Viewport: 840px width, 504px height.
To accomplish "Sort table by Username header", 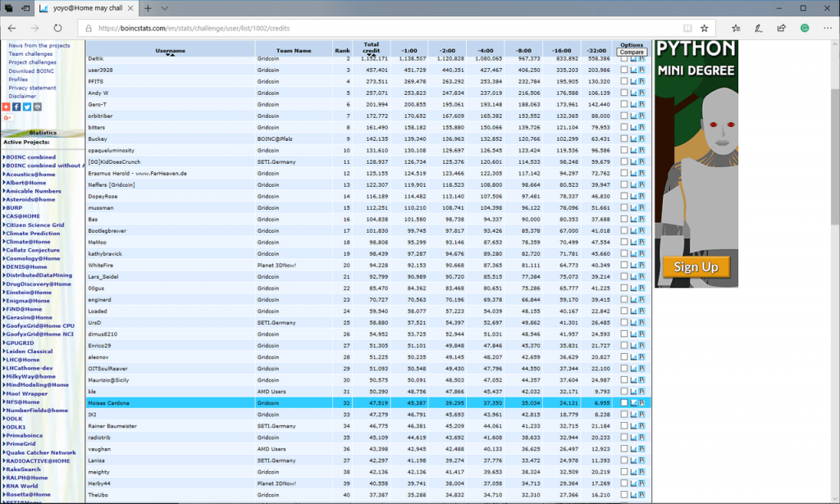I will coord(171,50).
